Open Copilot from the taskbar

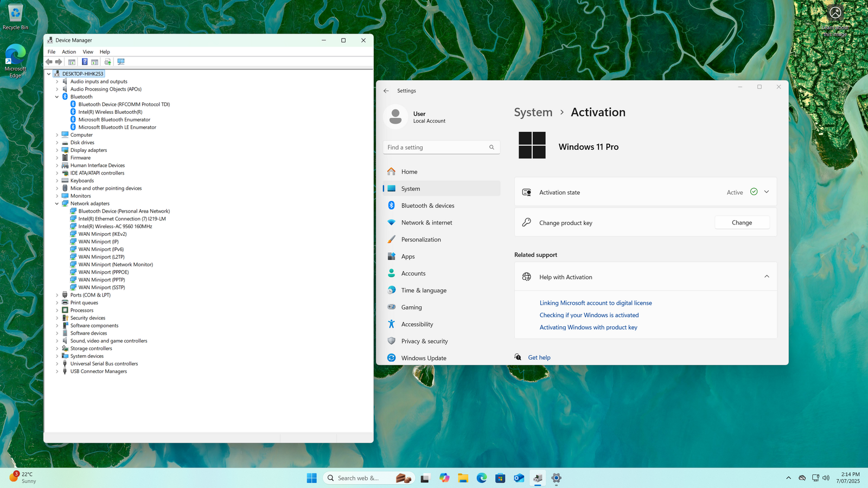[x=444, y=478]
